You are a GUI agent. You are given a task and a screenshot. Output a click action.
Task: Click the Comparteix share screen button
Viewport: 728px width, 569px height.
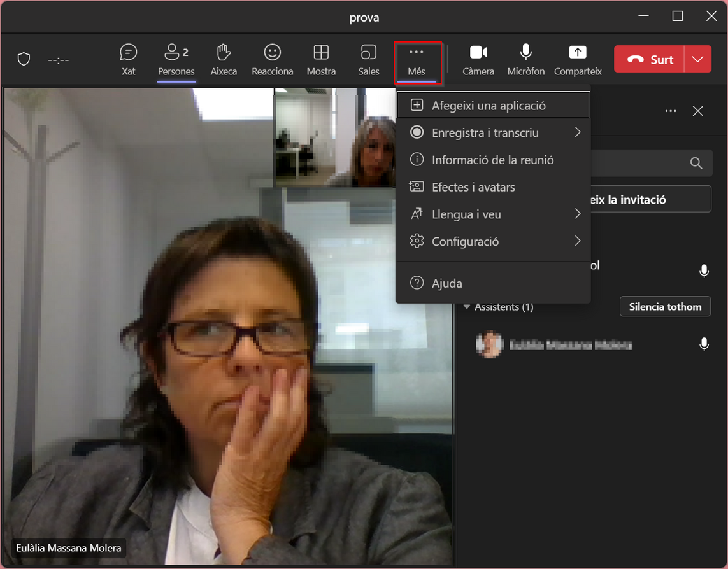578,60
